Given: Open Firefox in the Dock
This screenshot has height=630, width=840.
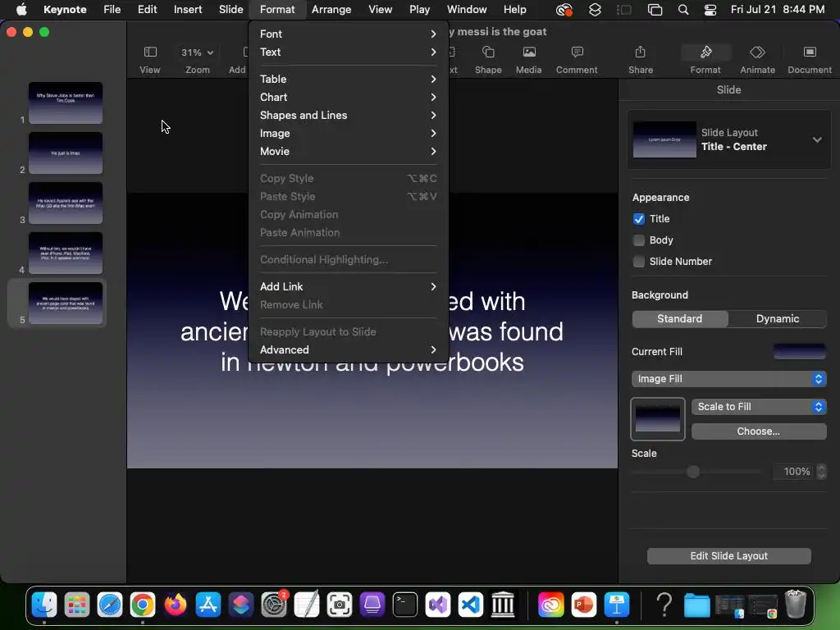Looking at the screenshot, I should click(176, 605).
